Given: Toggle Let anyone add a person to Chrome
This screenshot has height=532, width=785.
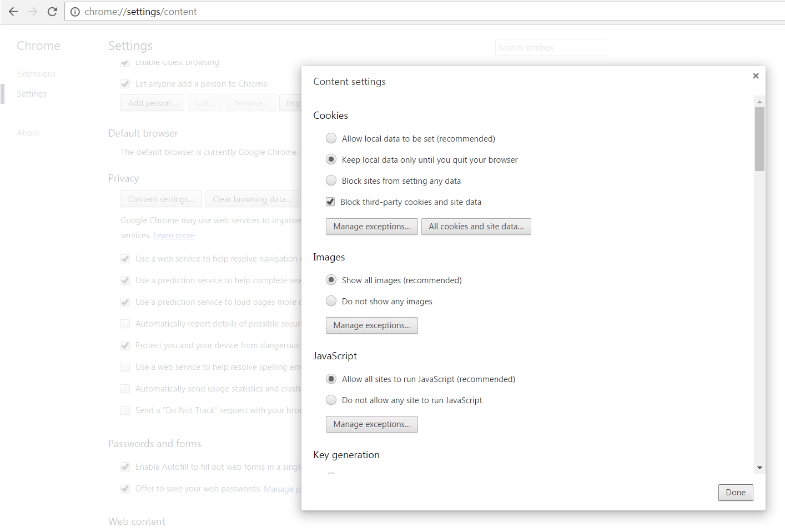Looking at the screenshot, I should point(125,84).
